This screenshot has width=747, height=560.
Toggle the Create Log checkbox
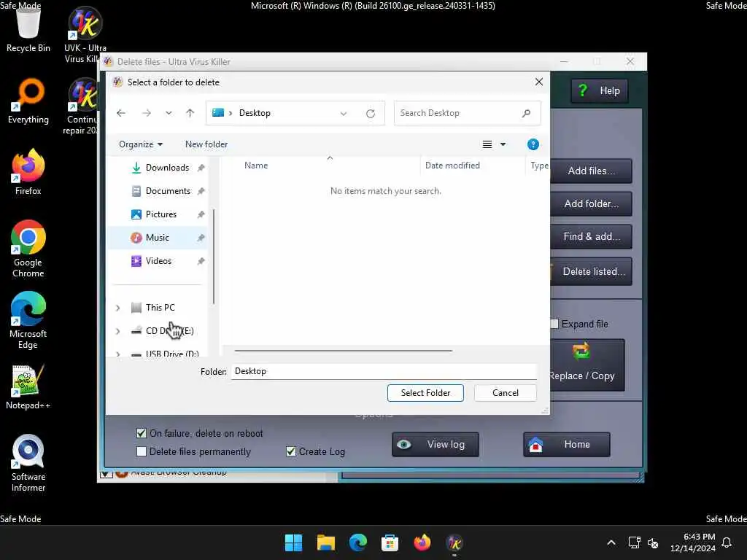[290, 451]
